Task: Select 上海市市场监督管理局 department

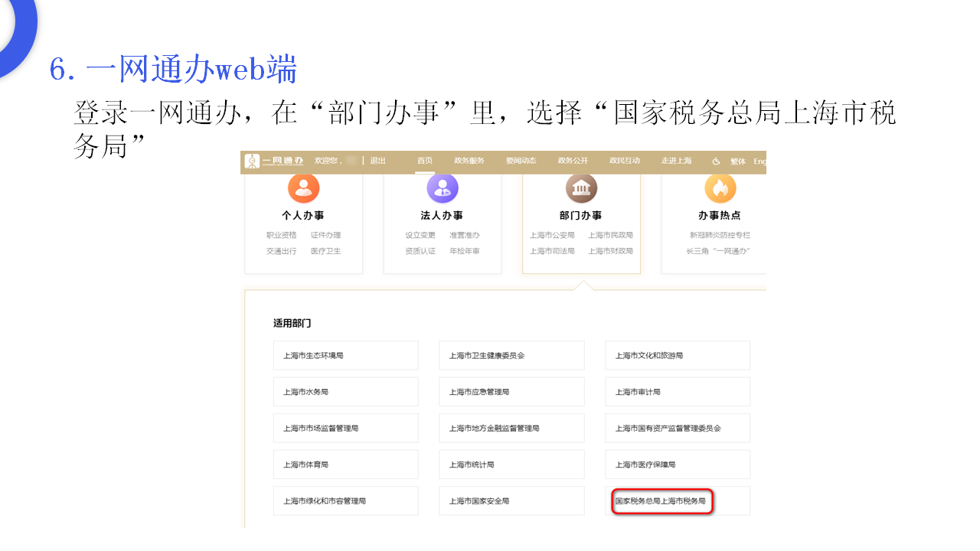Action: coord(346,429)
